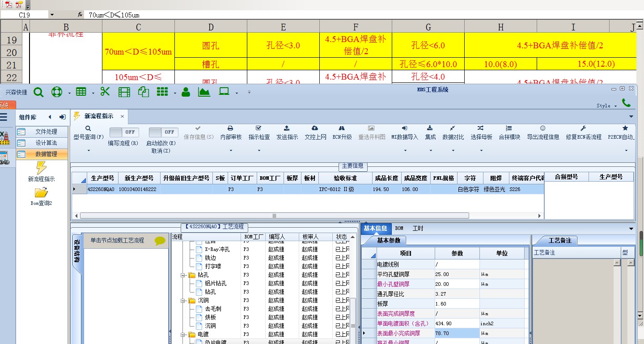
Task: Open 文件处理 in component library
Action: [42, 132]
